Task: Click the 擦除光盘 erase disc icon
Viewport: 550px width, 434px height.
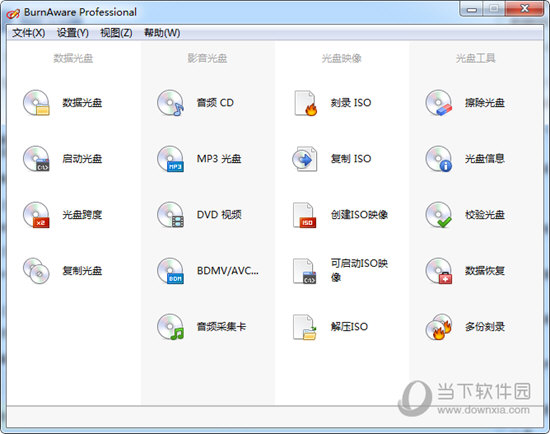Action: click(438, 103)
